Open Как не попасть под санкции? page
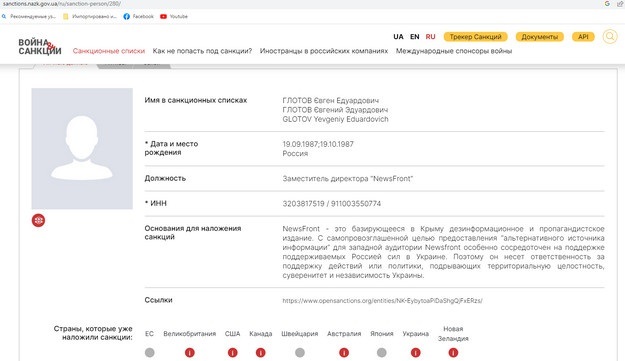The width and height of the screenshot is (625, 361). (x=202, y=51)
